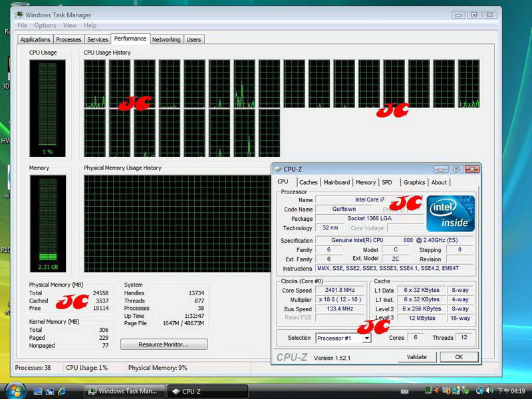This screenshot has height=399, width=532.
Task: Click Show Desktop icon in Quick Launch
Action: pos(38,391)
